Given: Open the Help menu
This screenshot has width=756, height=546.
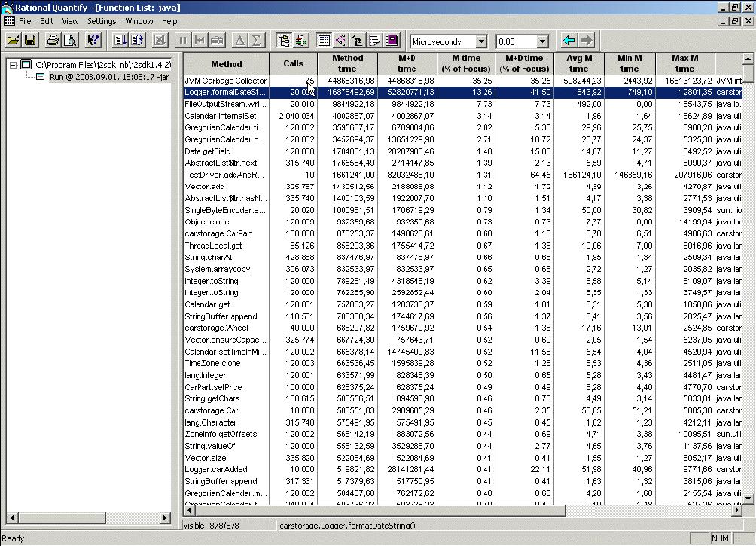Looking at the screenshot, I should 169,21.
